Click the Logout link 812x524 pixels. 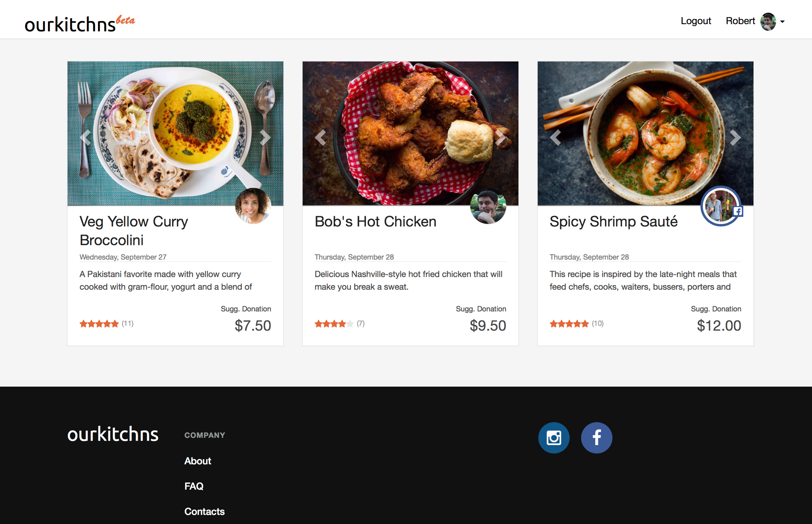[695, 21]
